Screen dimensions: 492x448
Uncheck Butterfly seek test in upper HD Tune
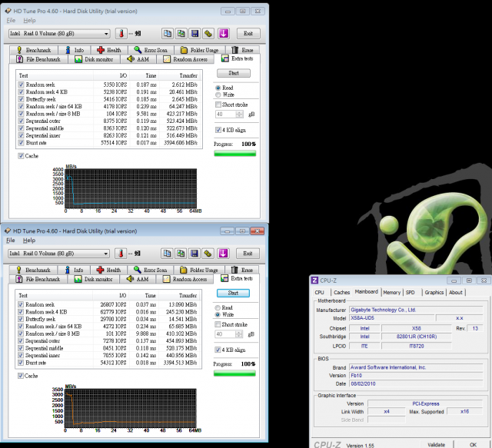coord(21,99)
